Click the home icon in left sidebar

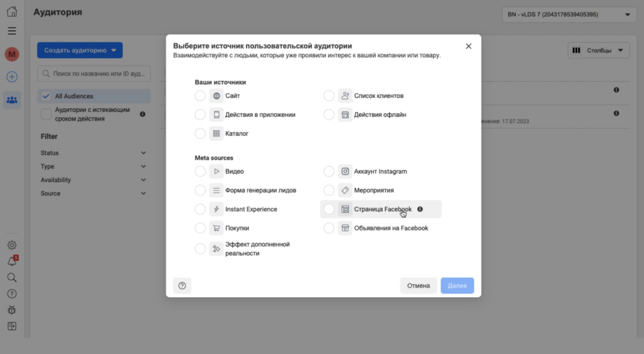[x=12, y=11]
